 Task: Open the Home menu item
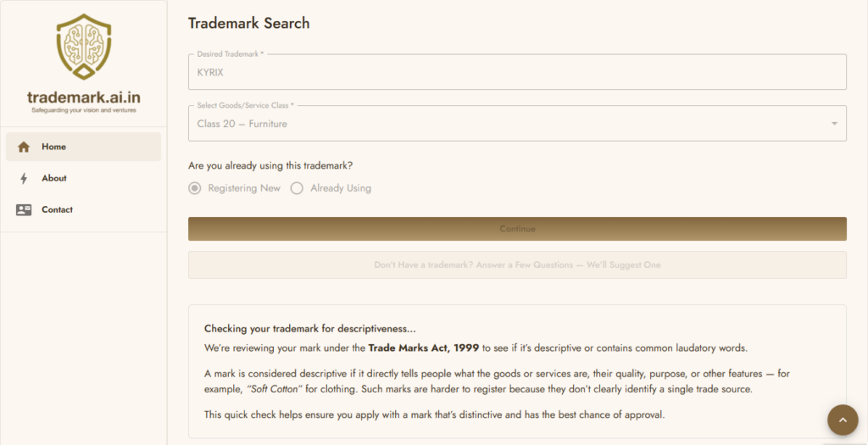point(84,147)
